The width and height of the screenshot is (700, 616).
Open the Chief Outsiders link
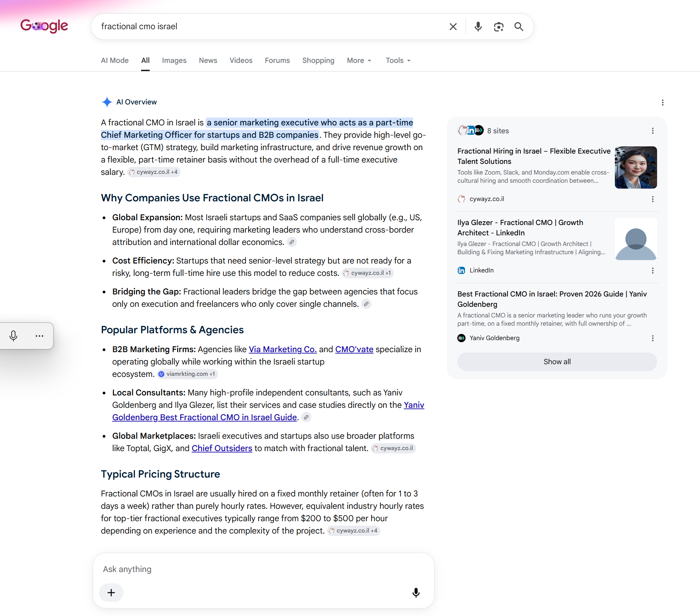click(222, 448)
